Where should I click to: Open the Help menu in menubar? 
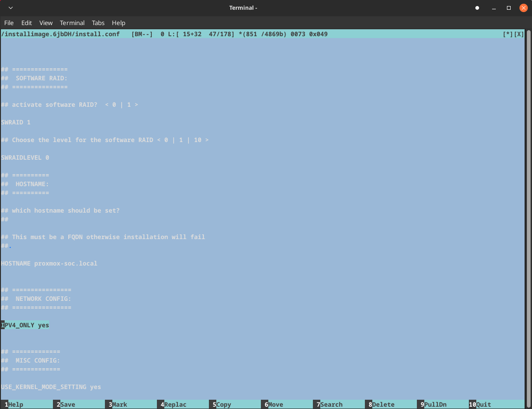click(x=118, y=23)
